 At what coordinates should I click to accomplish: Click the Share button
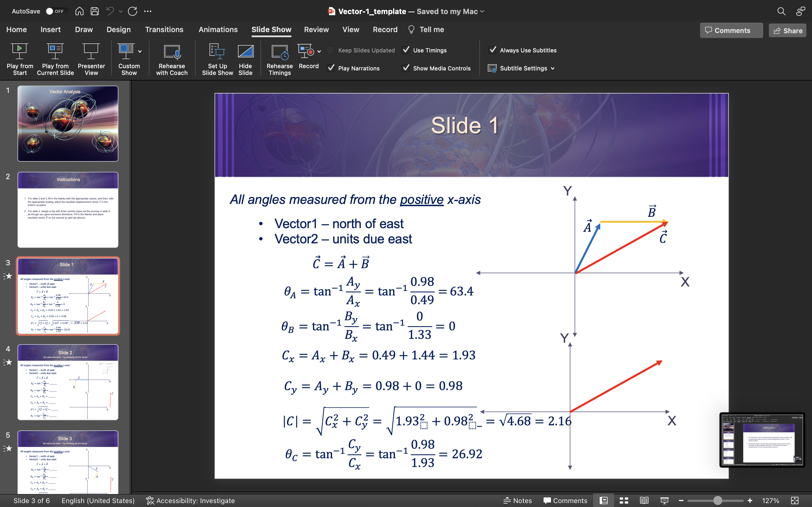click(787, 30)
